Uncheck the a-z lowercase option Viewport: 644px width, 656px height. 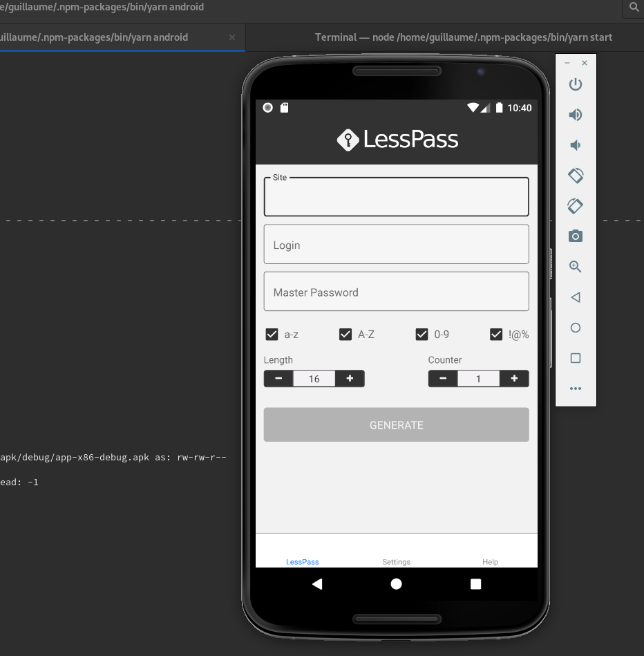click(x=272, y=334)
